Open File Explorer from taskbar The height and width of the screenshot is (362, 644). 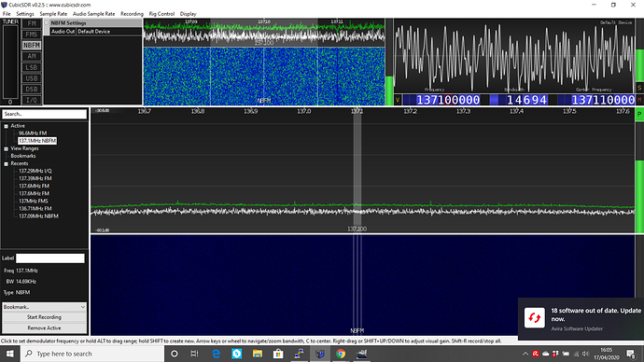(258, 354)
